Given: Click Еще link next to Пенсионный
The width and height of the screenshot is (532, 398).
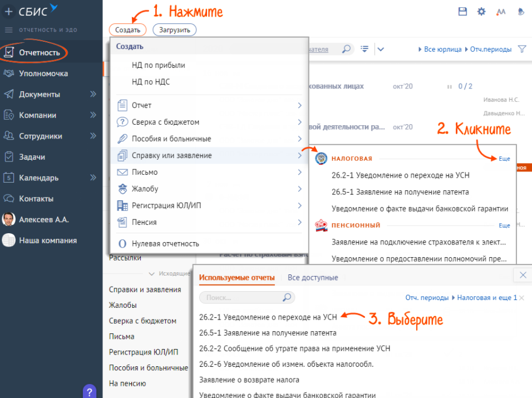Looking at the screenshot, I should pyautogui.click(x=505, y=225).
